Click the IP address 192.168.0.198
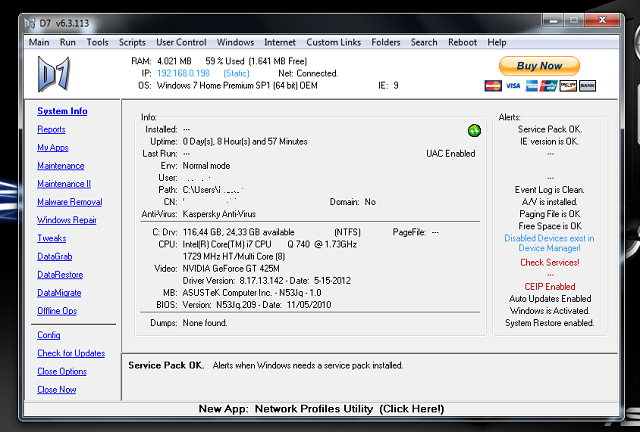Screen dimensions: 640x432 [183, 73]
